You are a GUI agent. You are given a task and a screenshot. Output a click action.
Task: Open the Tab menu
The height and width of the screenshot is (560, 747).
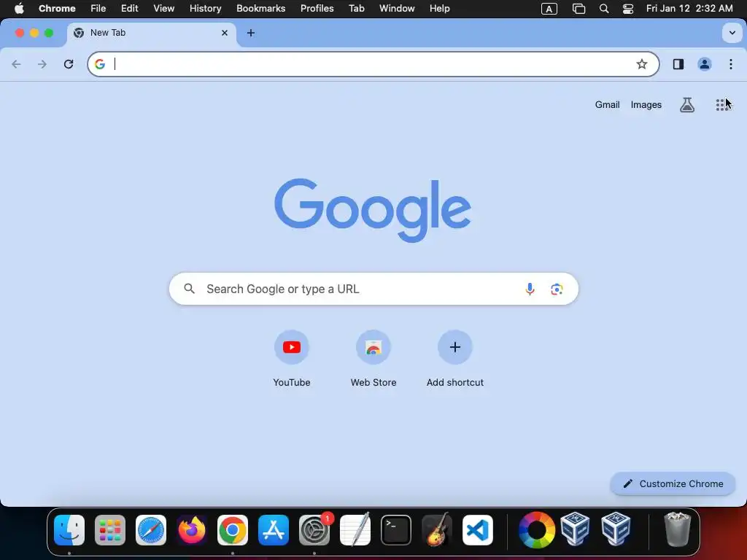click(x=356, y=9)
